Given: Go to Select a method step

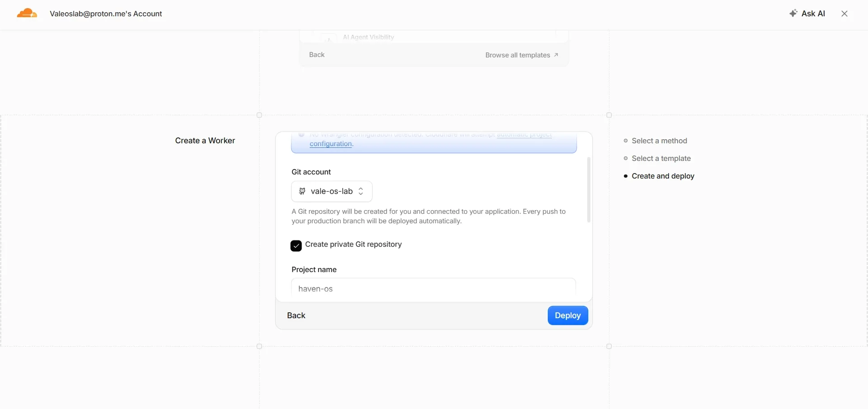Looking at the screenshot, I should point(659,141).
